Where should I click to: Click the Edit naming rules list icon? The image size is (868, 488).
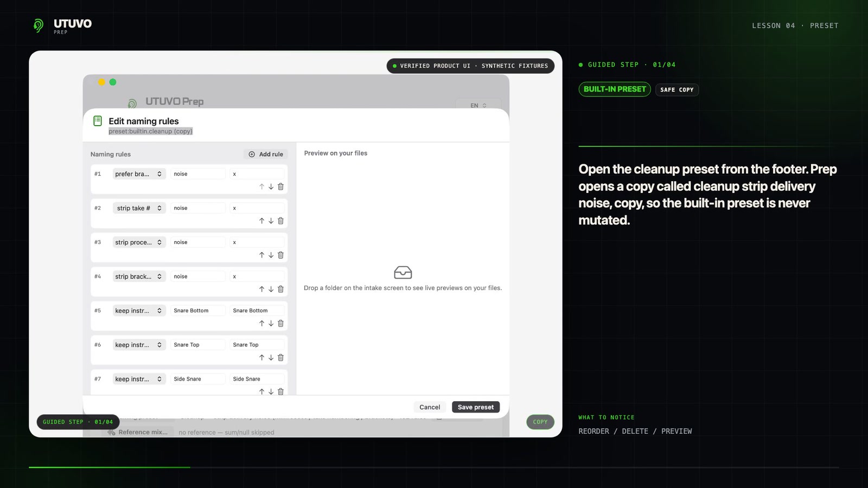click(98, 121)
